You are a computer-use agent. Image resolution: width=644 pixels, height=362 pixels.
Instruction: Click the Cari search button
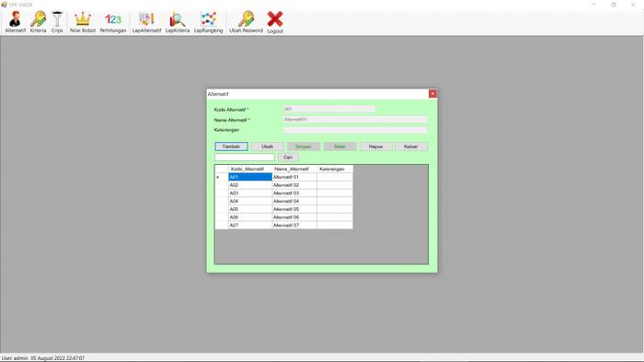coord(288,158)
